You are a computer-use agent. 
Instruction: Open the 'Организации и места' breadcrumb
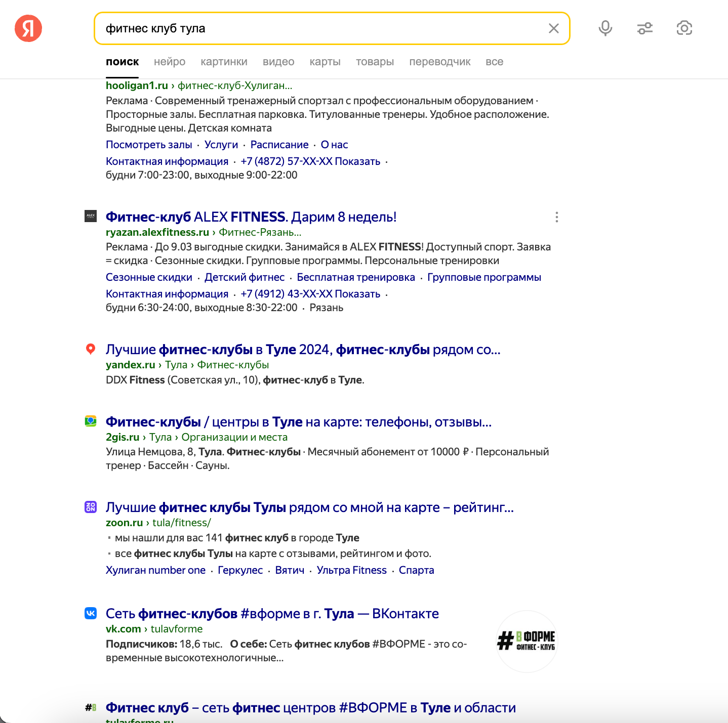(234, 437)
